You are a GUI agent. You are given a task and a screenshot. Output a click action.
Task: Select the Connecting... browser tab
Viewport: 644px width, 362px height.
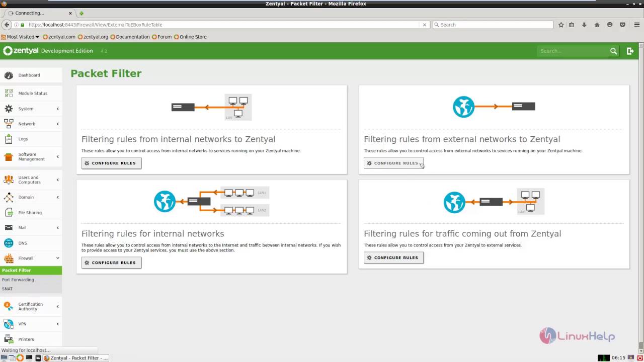pos(39,13)
